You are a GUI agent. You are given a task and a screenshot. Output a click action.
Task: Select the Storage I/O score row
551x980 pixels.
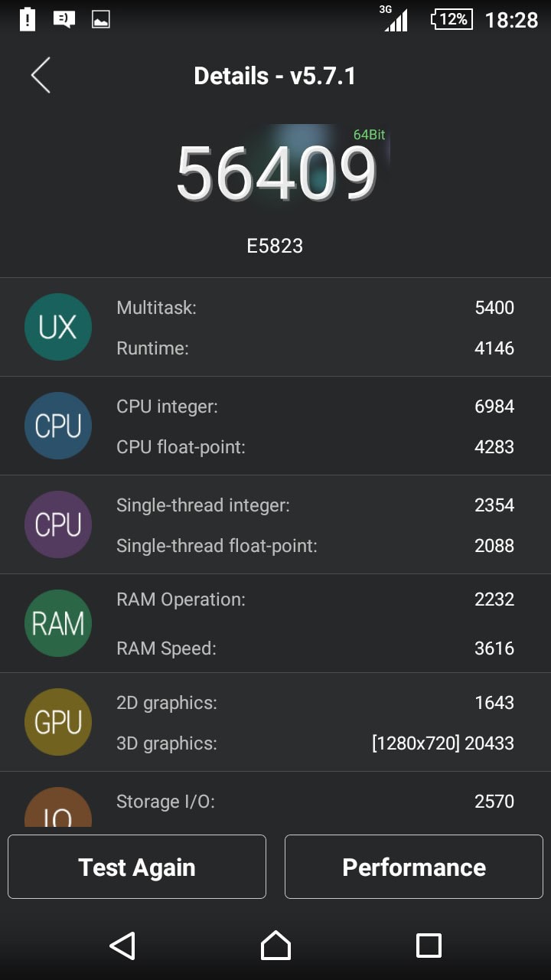click(315, 802)
